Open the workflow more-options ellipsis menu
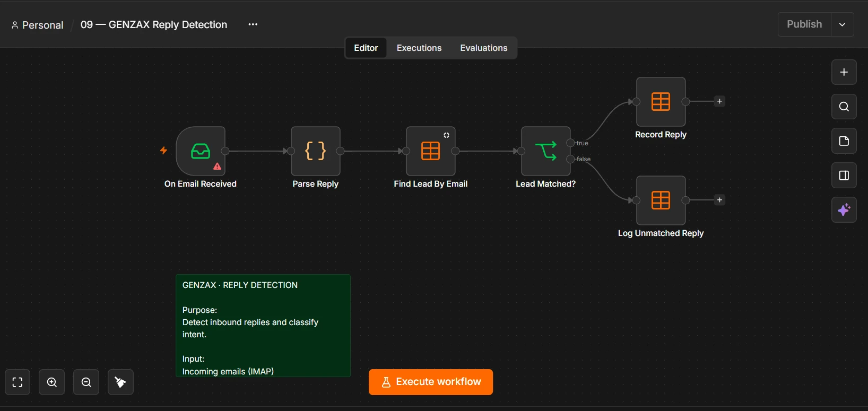Image resolution: width=868 pixels, height=411 pixels. [253, 24]
